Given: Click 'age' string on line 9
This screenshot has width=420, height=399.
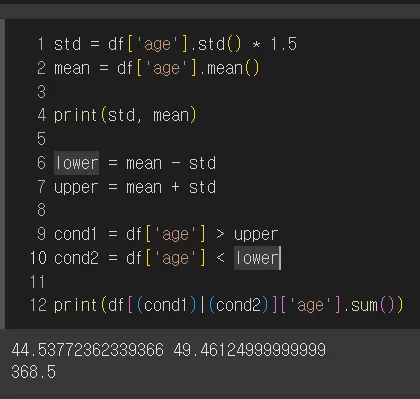Looking at the screenshot, I should pyautogui.click(x=175, y=234).
